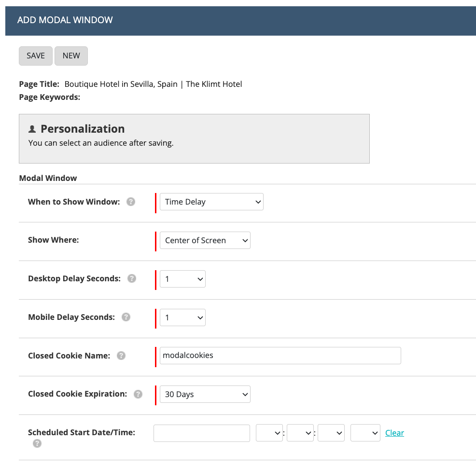Expand the Center of Screen dropdown
Screen dimensions: 476x468
click(205, 240)
